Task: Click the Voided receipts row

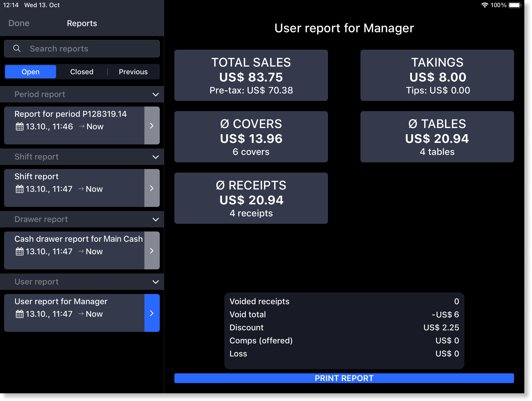Action: [x=344, y=301]
